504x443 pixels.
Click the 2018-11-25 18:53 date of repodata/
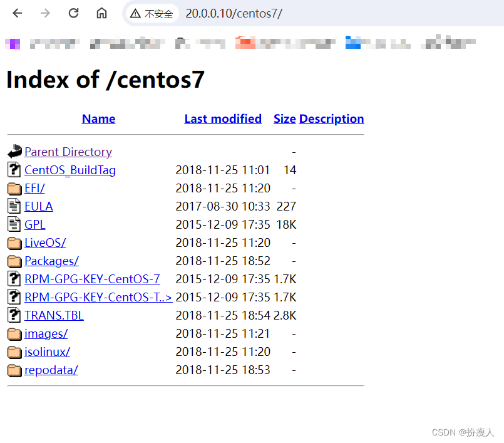[223, 370]
